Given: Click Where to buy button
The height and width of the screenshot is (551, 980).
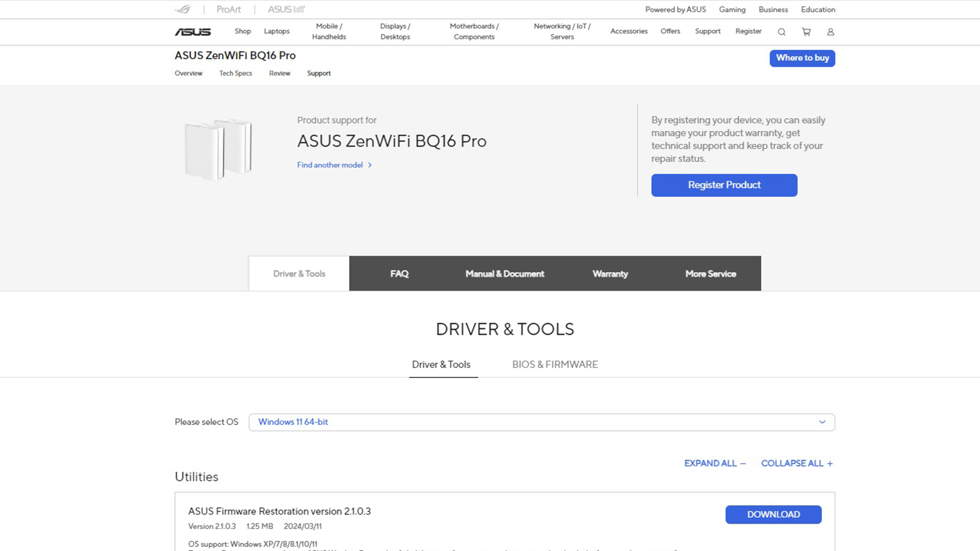Looking at the screenshot, I should [802, 58].
